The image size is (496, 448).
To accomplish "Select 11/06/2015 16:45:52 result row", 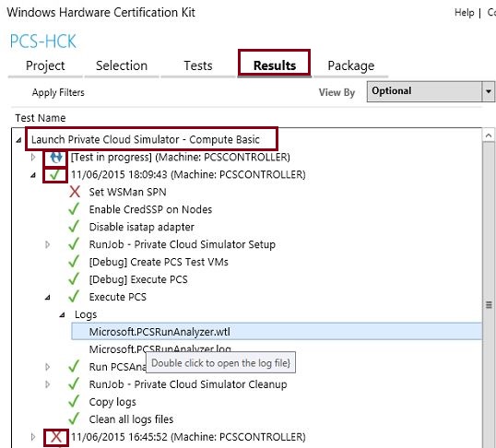I will point(188,437).
